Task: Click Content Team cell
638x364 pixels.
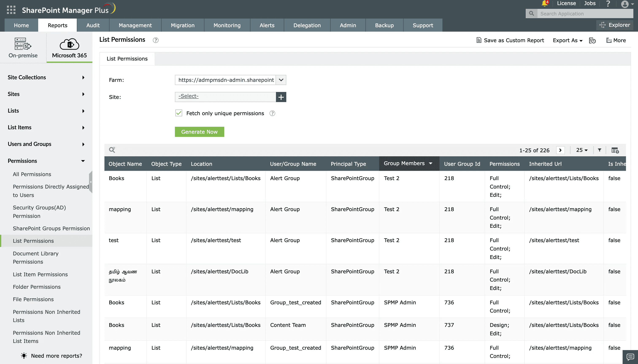Action: pyautogui.click(x=288, y=325)
